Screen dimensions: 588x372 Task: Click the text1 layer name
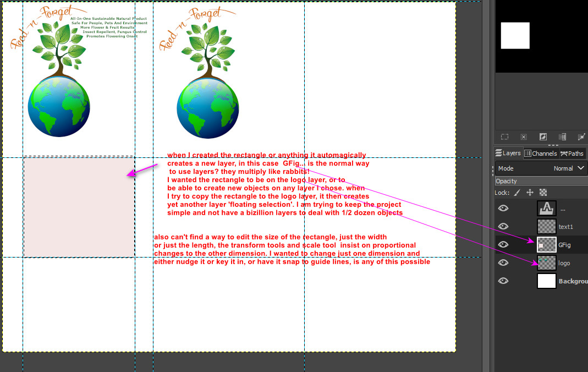pyautogui.click(x=565, y=227)
